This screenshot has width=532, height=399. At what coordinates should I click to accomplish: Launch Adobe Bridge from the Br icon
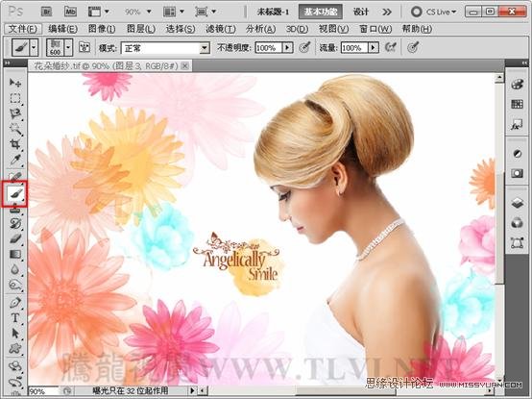click(x=46, y=12)
